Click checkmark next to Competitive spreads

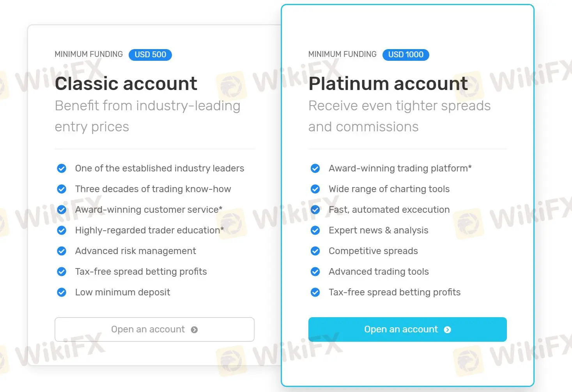[x=315, y=251]
